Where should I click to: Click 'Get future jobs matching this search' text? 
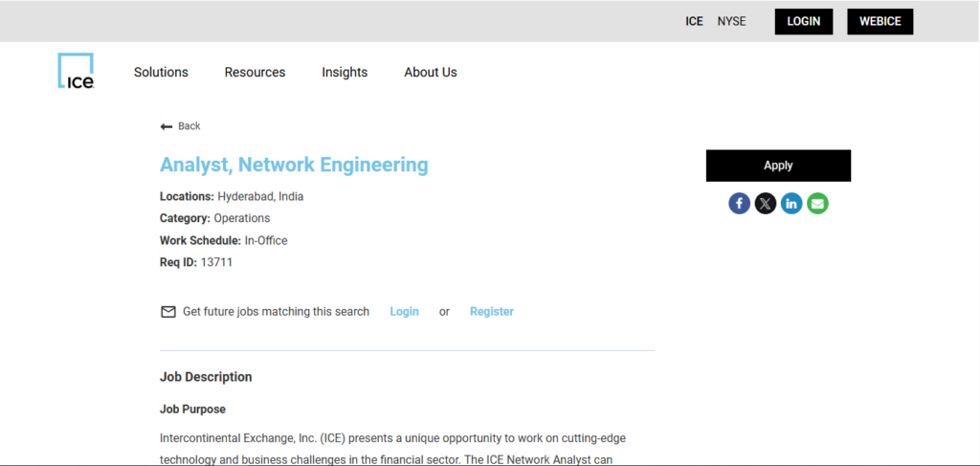[x=276, y=312]
